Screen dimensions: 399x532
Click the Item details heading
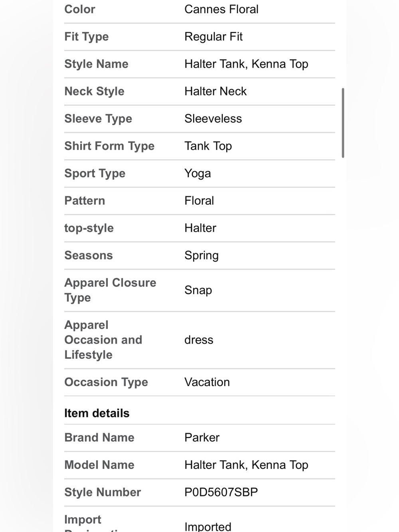[97, 413]
